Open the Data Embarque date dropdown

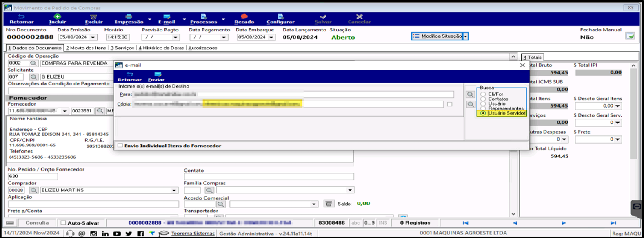[271, 37]
